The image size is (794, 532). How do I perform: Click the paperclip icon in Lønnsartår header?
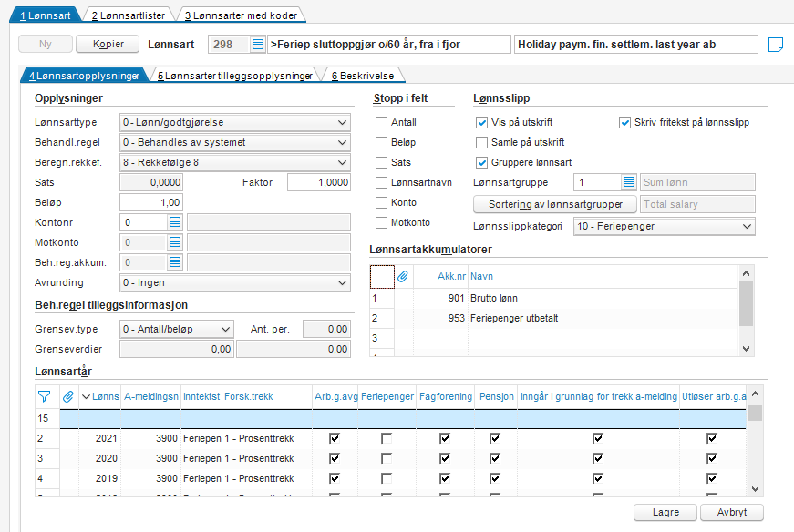(67, 397)
